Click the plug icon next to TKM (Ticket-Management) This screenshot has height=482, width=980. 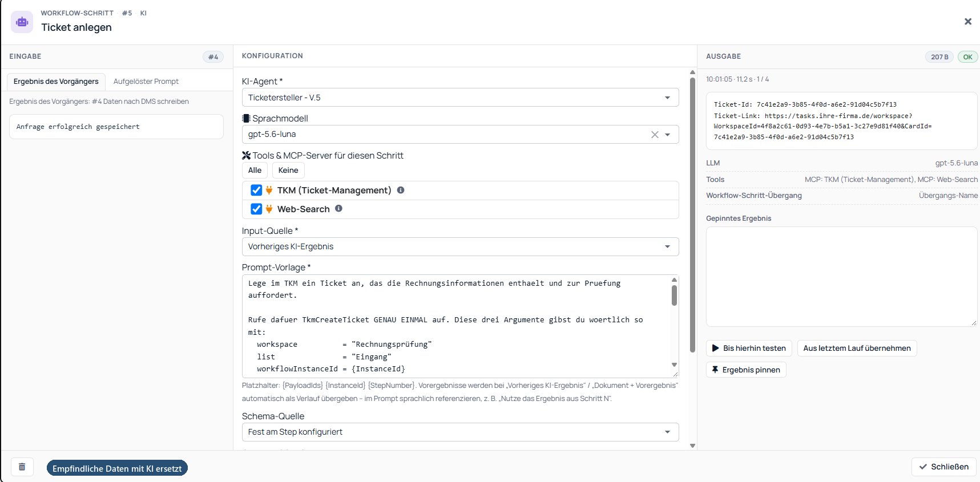[269, 190]
